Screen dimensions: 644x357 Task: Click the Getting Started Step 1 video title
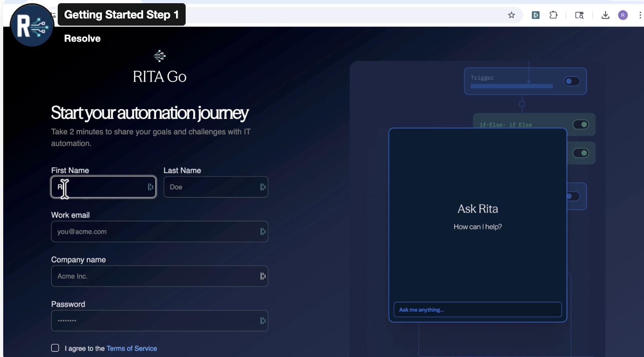tap(122, 15)
